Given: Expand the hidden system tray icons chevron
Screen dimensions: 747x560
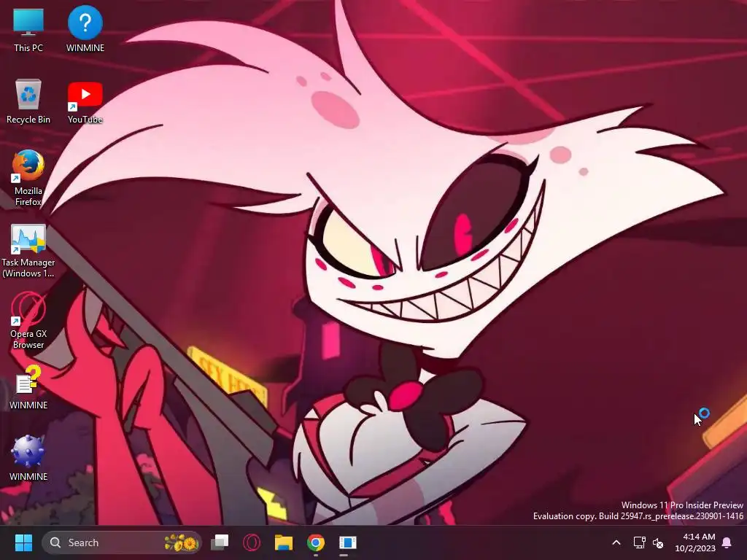Looking at the screenshot, I should click(x=616, y=542).
